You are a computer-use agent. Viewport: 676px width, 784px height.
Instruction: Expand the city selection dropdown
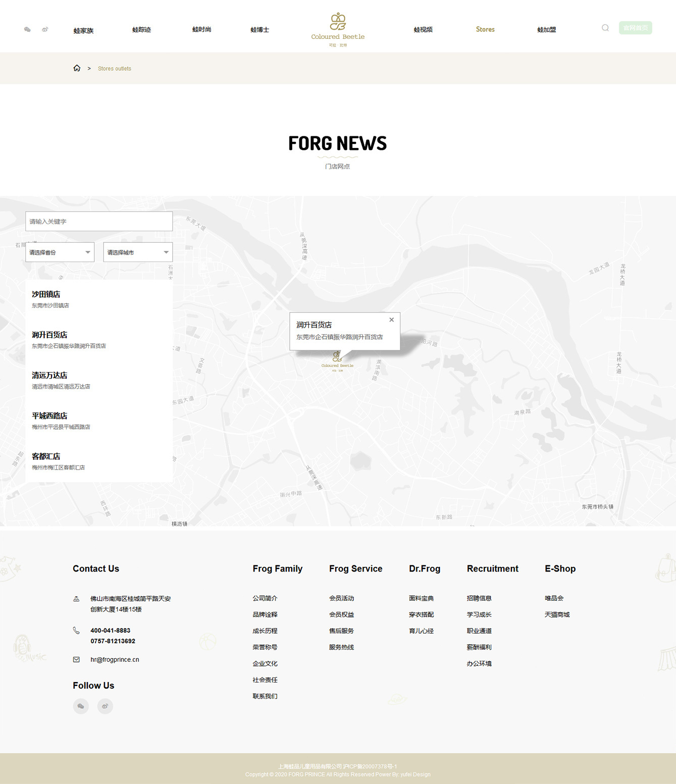[x=138, y=252]
